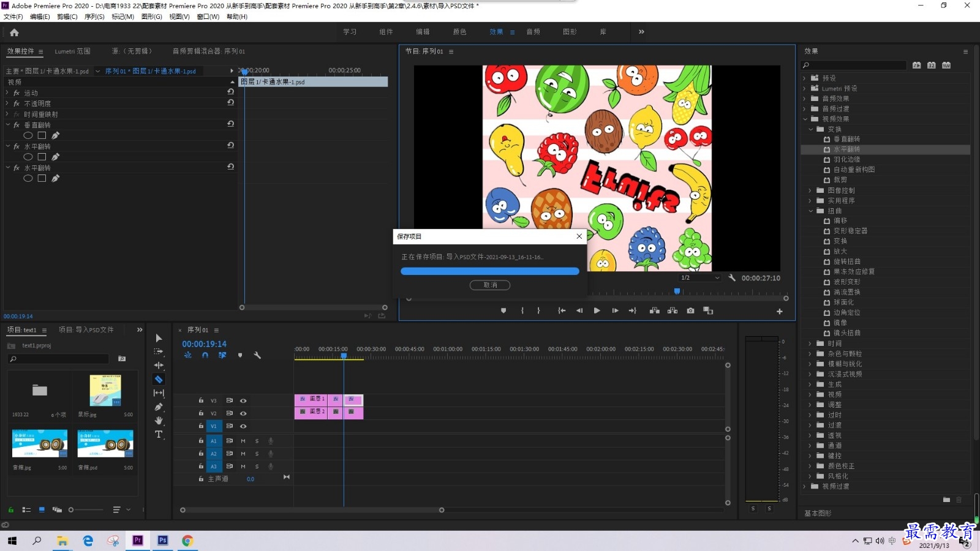The width and height of the screenshot is (980, 551).
Task: Close the 保存项目 dialog
Action: point(579,236)
